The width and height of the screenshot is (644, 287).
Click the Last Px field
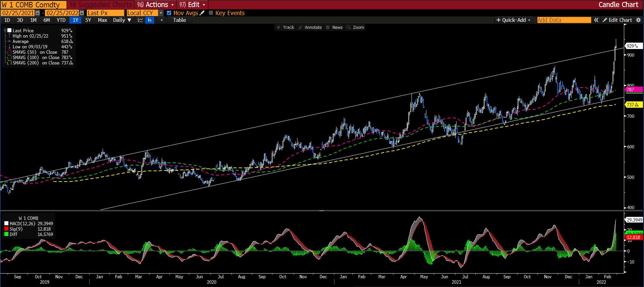[x=105, y=13]
